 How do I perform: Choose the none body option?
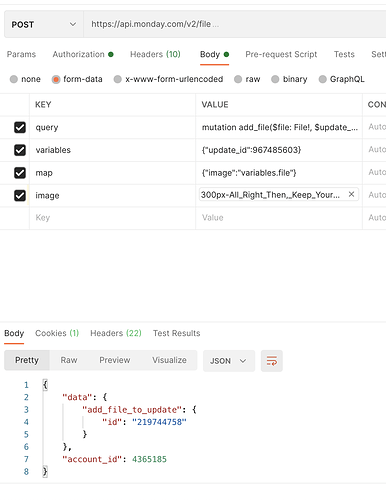click(25, 79)
